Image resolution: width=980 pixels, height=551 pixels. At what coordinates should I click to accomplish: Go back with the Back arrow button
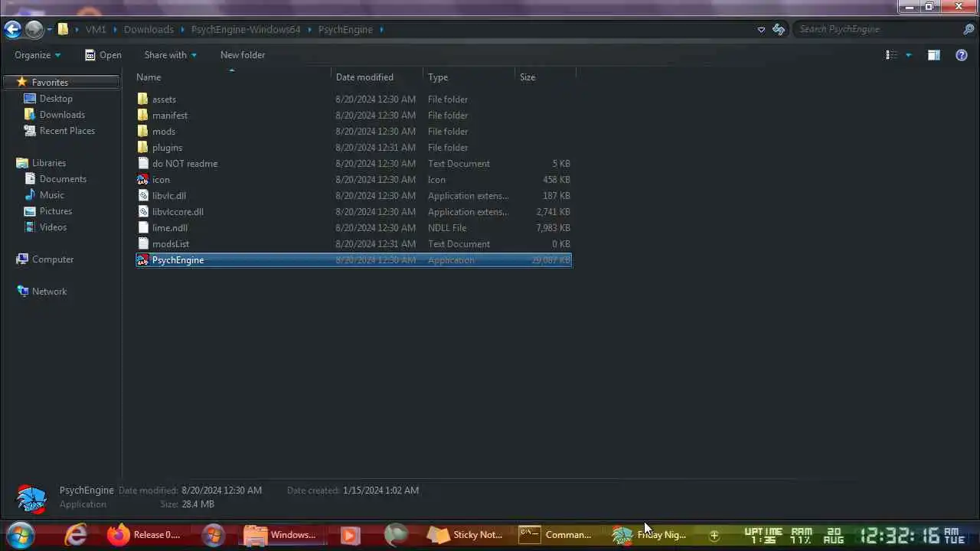pos(12,29)
